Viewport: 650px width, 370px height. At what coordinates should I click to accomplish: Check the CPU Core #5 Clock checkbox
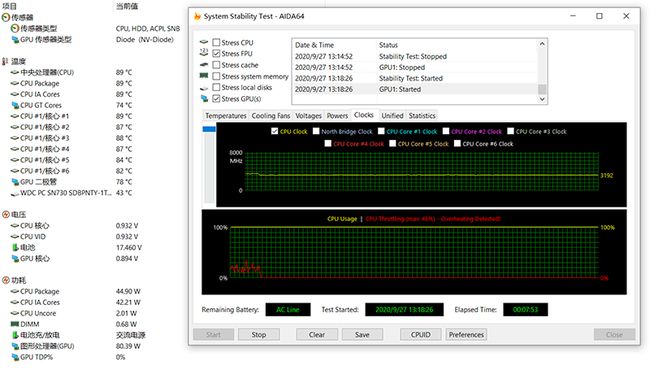pos(393,143)
